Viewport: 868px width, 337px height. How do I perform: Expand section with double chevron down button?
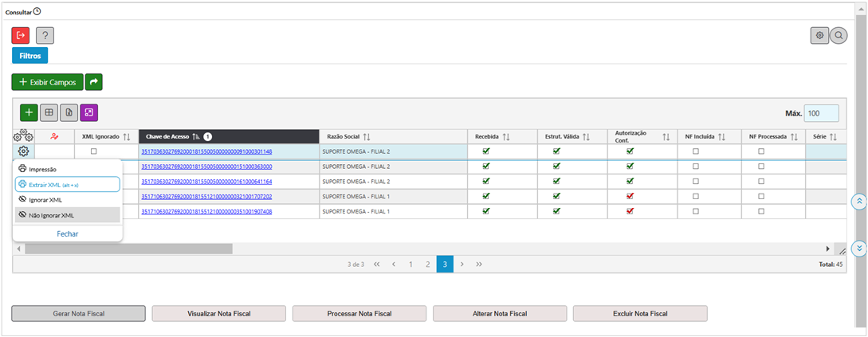click(x=858, y=248)
